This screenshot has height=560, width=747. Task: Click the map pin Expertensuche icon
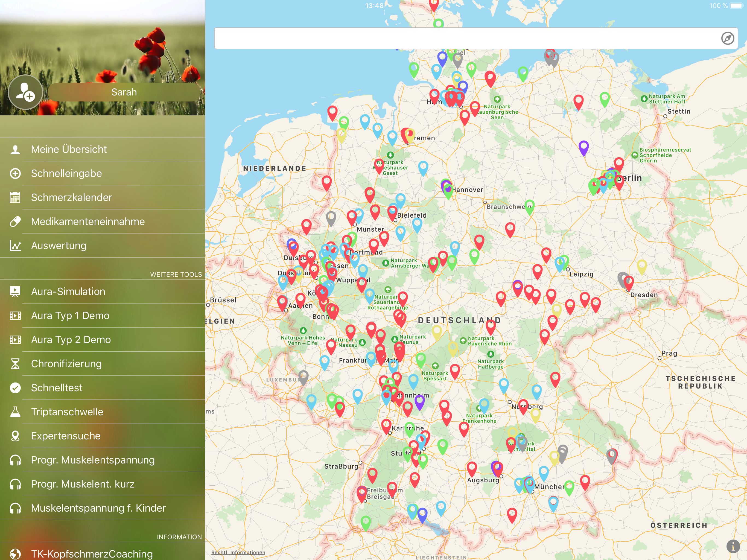pos(15,436)
